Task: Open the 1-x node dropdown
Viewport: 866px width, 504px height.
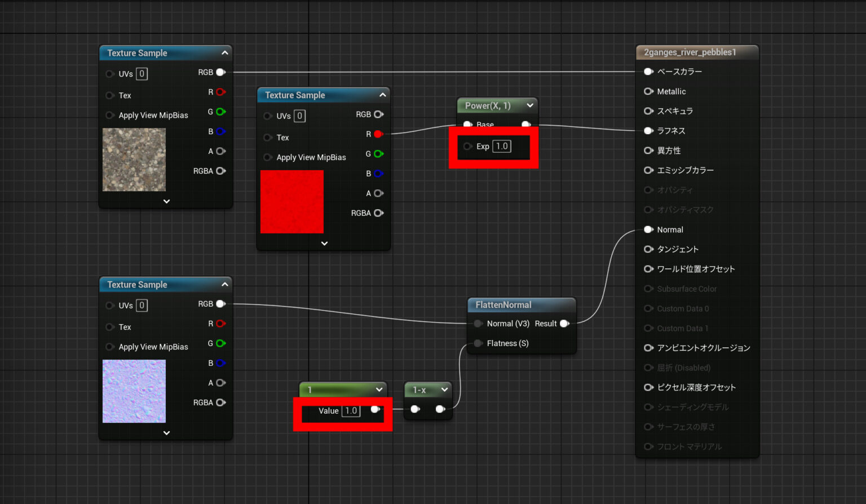Action: (x=445, y=390)
